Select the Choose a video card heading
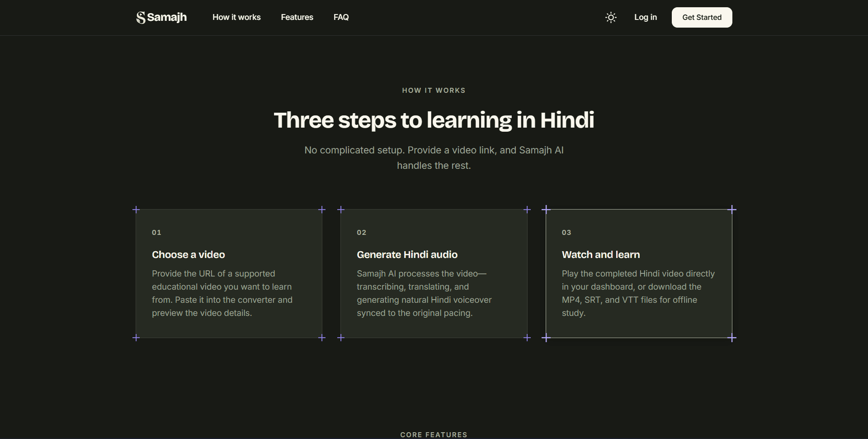868x439 pixels. click(188, 255)
